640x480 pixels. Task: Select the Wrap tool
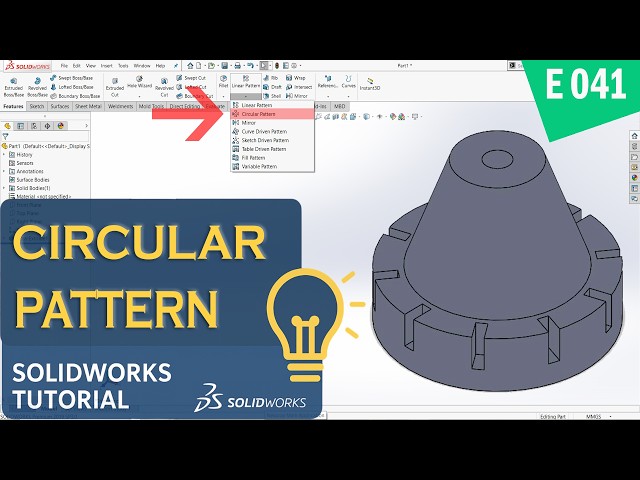pyautogui.click(x=296, y=78)
